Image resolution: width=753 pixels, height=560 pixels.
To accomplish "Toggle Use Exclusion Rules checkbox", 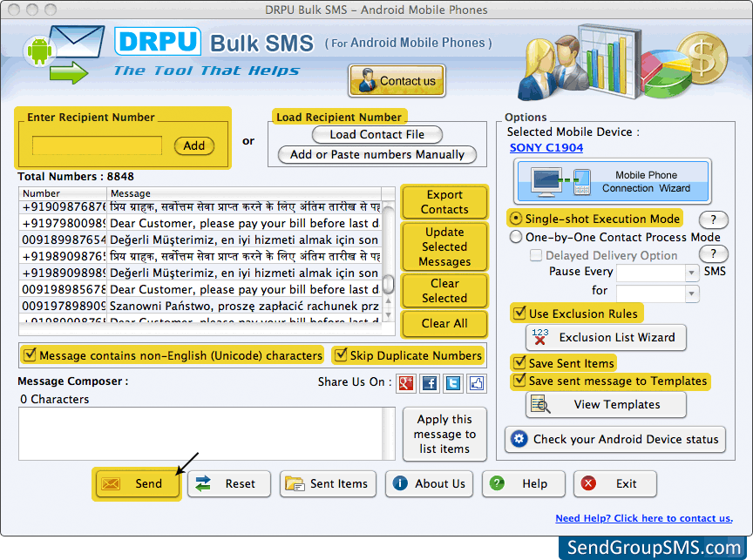I will coord(519,313).
